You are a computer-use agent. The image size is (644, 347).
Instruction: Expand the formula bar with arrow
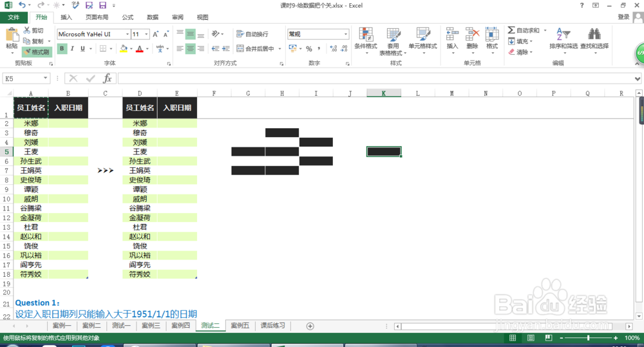tap(637, 79)
